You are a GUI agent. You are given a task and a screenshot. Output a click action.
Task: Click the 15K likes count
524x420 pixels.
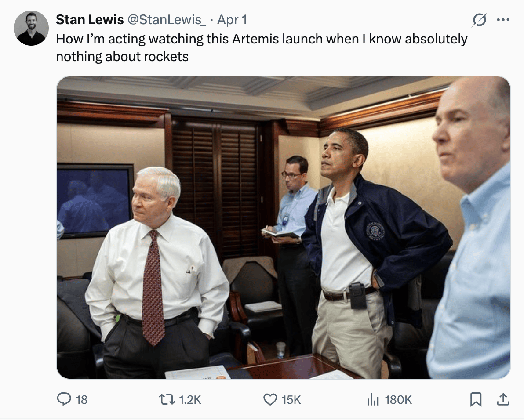point(291,400)
